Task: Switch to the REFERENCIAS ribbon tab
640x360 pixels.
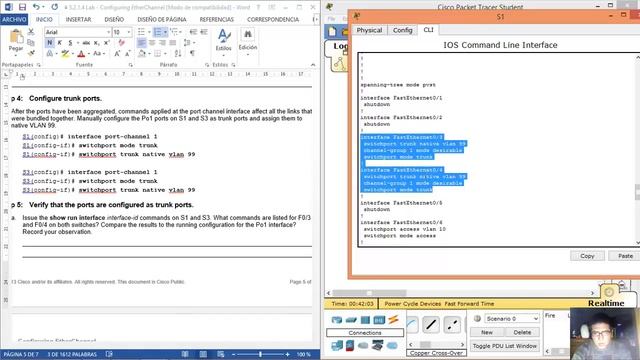Action: tap(217, 19)
